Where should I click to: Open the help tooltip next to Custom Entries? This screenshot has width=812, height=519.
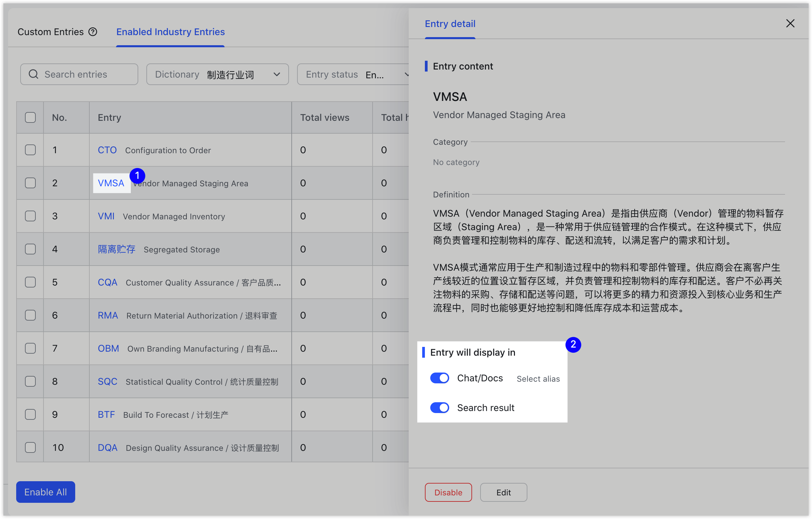coord(92,31)
